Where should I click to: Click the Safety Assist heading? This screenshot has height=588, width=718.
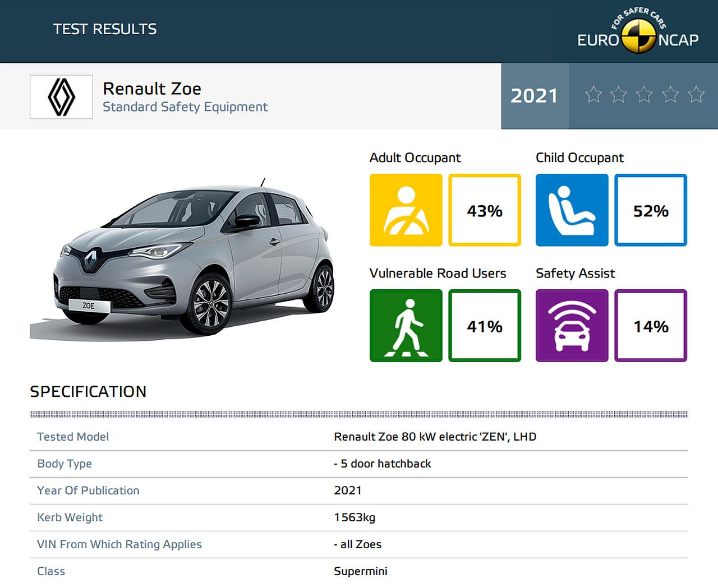click(576, 273)
